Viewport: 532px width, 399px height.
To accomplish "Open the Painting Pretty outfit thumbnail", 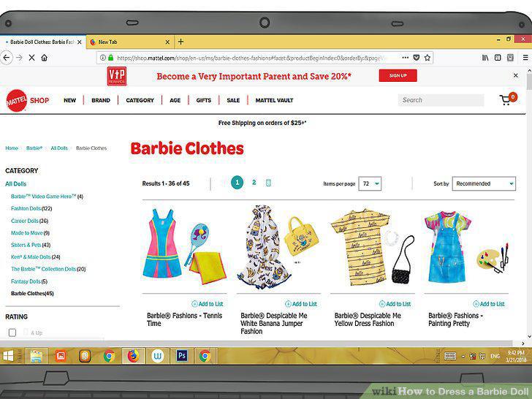I will point(466,247).
